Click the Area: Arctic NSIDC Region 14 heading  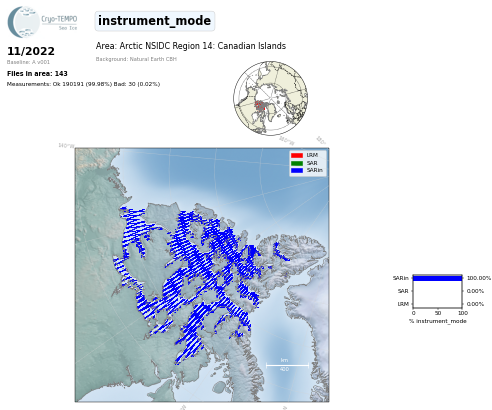(191, 46)
